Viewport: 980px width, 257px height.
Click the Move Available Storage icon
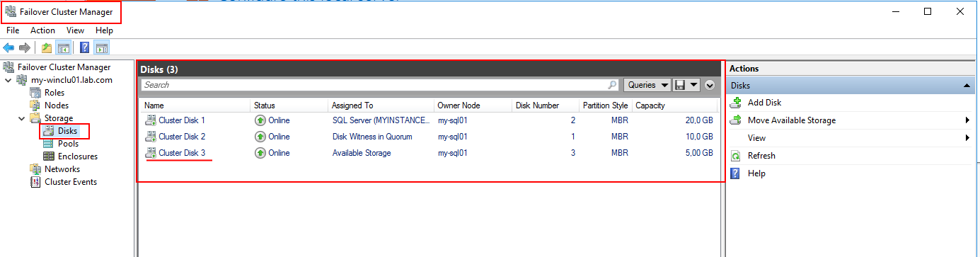pyautogui.click(x=736, y=120)
